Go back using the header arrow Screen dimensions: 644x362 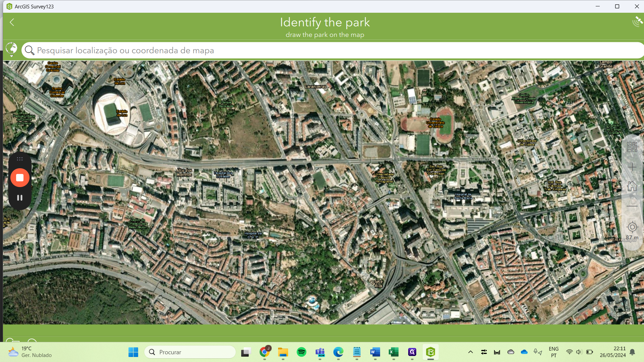point(12,22)
